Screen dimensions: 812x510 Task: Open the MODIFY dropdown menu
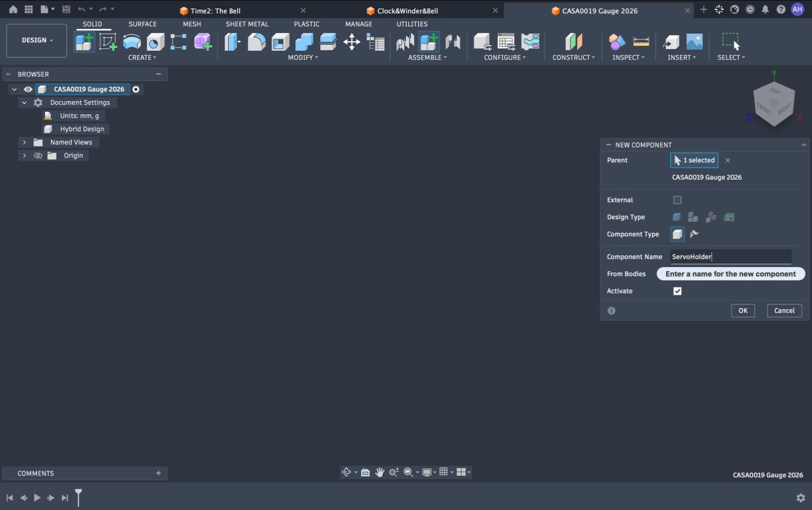click(x=303, y=57)
